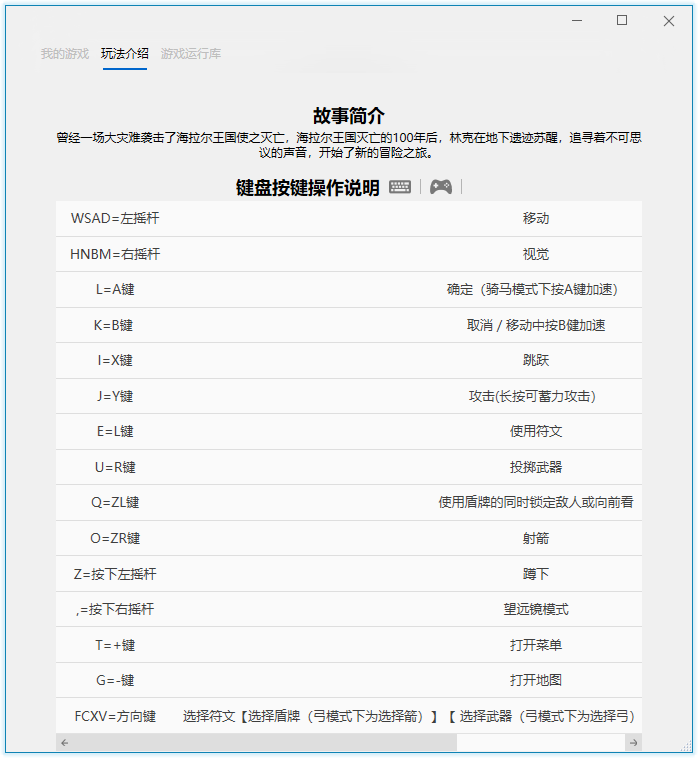Close the window with the X button

669,21
